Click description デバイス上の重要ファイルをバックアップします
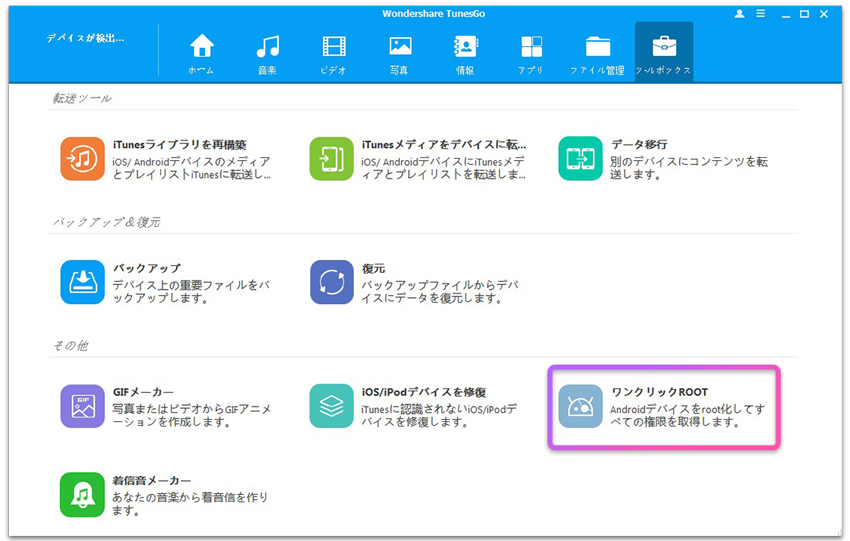Screen dimensions: 850x541 click(x=191, y=292)
